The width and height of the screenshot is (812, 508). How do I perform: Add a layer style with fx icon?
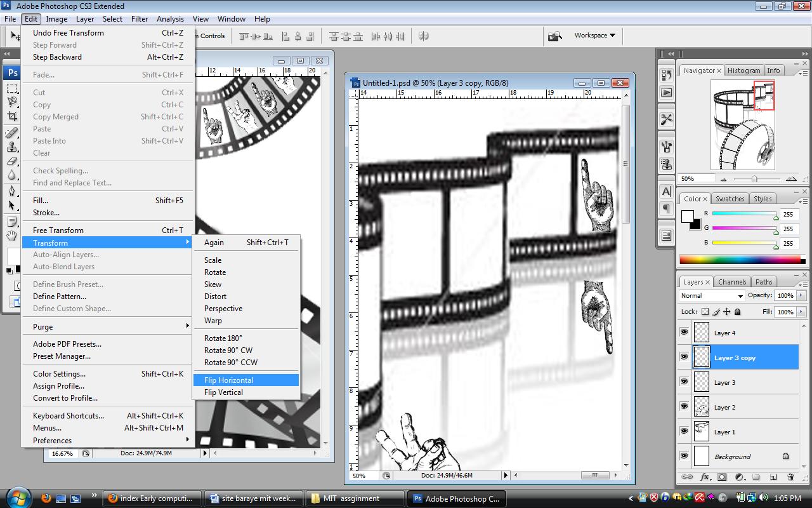[705, 477]
